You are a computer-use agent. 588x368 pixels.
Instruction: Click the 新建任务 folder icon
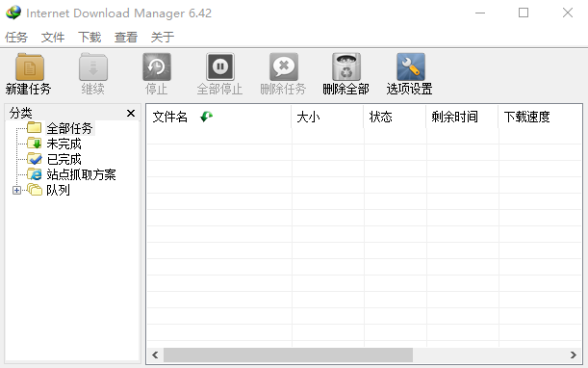click(x=30, y=66)
